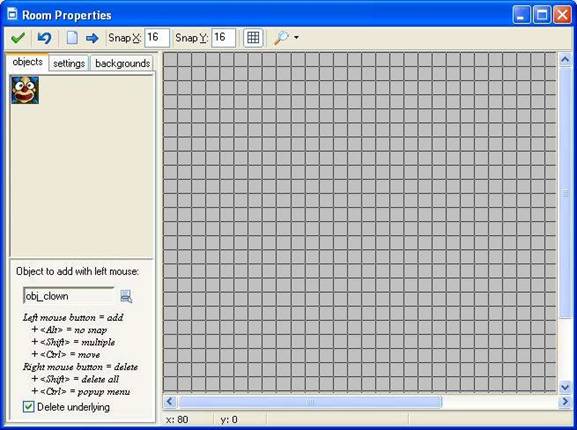This screenshot has height=430, width=577.
Task: Click the obj_clown object name field
Action: [x=69, y=296]
